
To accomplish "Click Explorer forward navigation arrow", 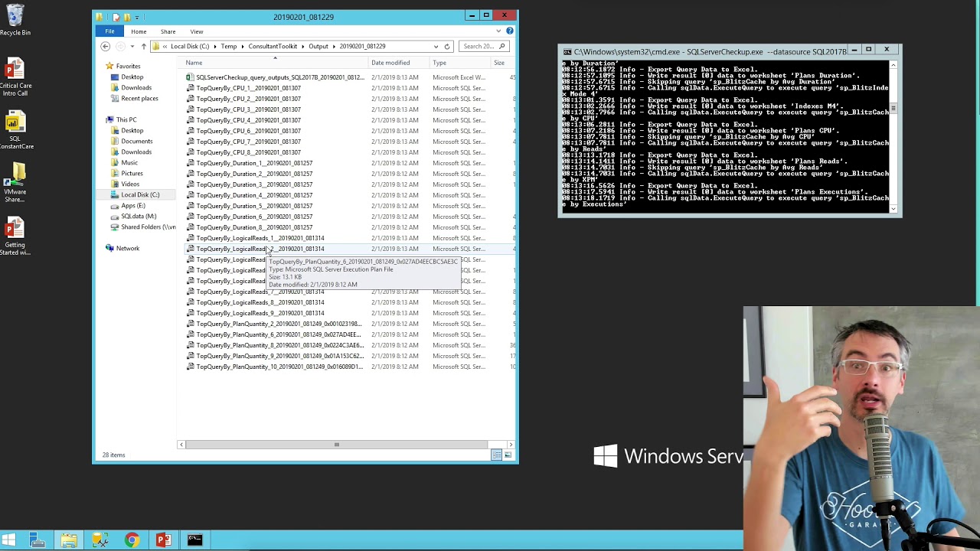I will coord(120,46).
